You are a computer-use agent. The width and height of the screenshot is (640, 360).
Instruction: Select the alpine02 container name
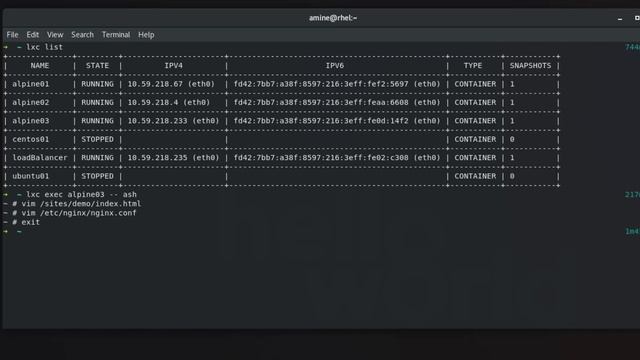pos(31,102)
